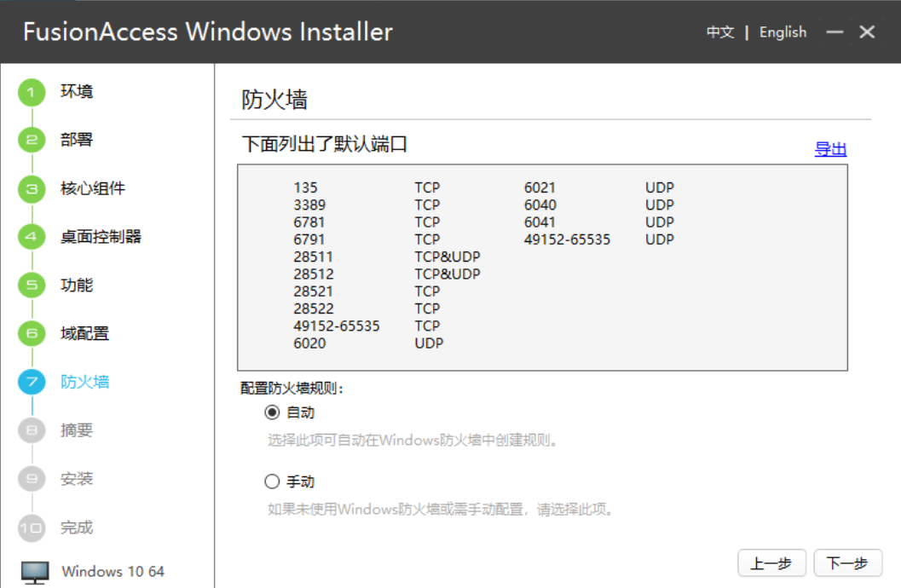Open the 部署 step label

[77, 140]
